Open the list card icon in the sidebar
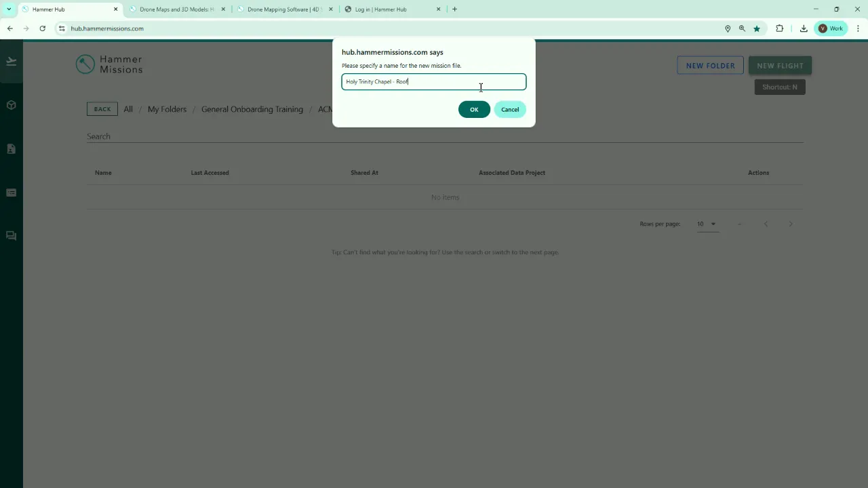The height and width of the screenshot is (488, 868). point(12,192)
